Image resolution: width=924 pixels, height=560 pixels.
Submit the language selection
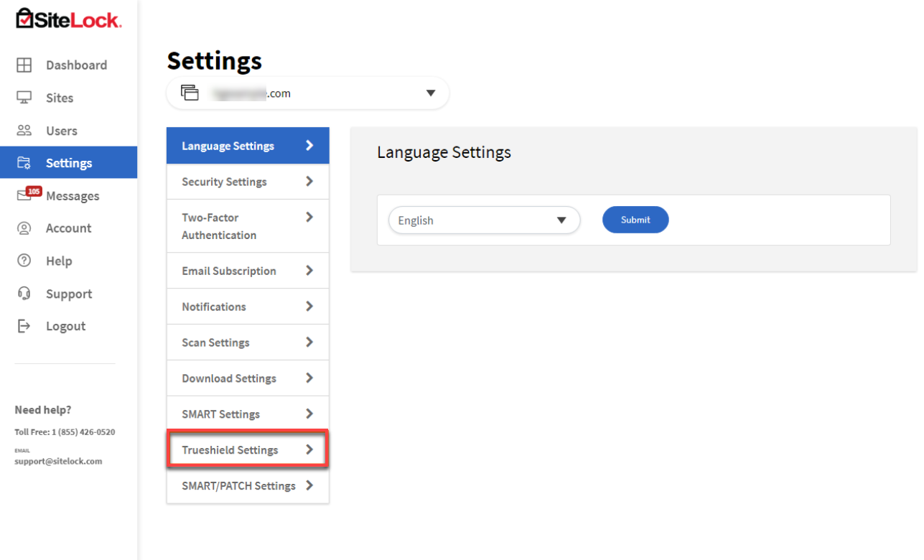(635, 220)
